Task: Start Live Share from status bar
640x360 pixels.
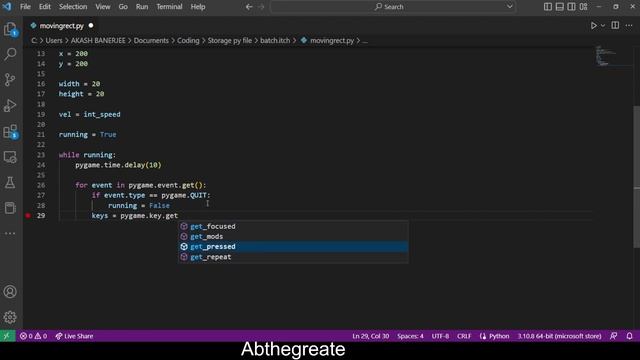Action: point(74,336)
